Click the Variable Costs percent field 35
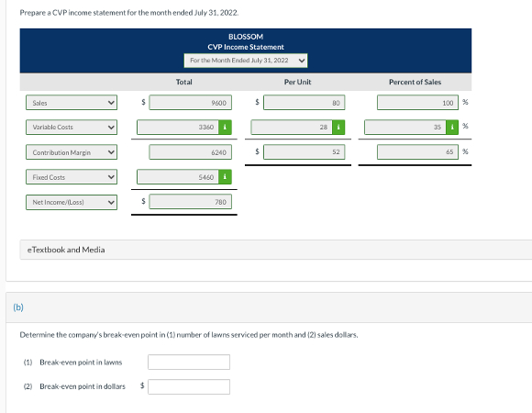The width and height of the screenshot is (532, 413). tap(405, 128)
